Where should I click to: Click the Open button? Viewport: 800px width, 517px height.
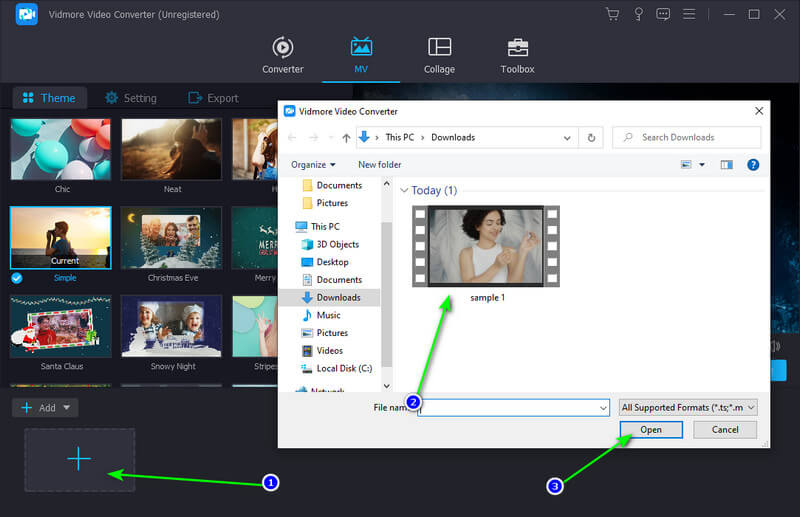point(651,430)
